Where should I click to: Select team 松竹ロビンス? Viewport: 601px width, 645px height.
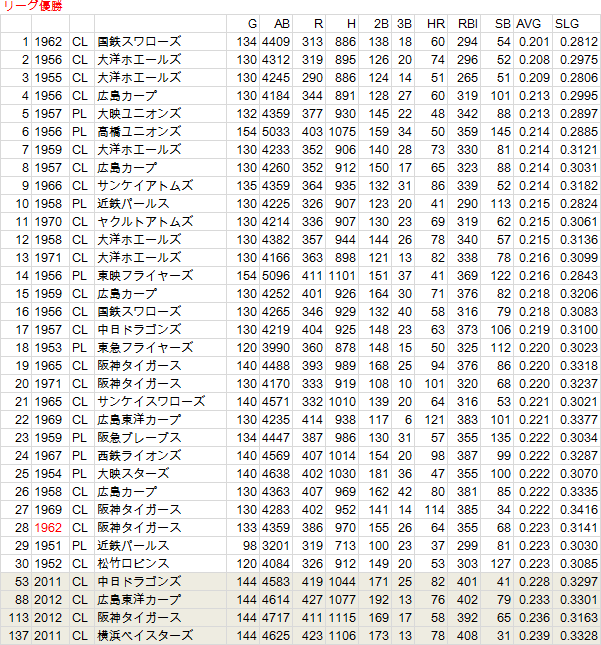coord(133,564)
